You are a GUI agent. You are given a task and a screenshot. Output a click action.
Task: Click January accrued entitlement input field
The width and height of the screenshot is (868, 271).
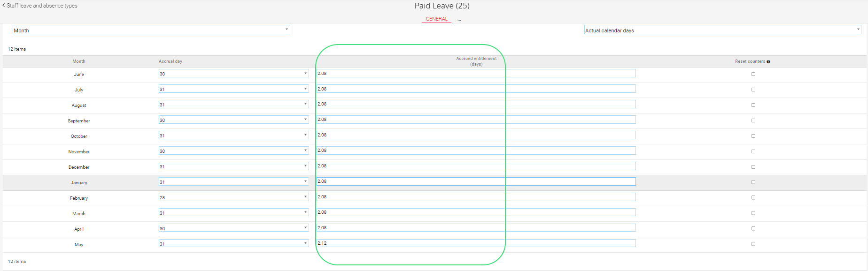[476, 181]
